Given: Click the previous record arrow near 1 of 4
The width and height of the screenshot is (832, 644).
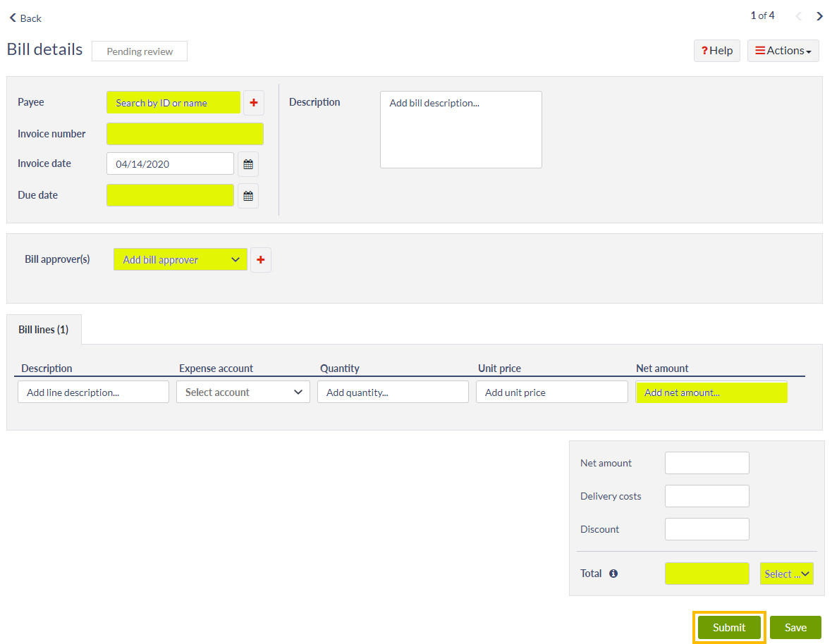Looking at the screenshot, I should click(x=798, y=15).
